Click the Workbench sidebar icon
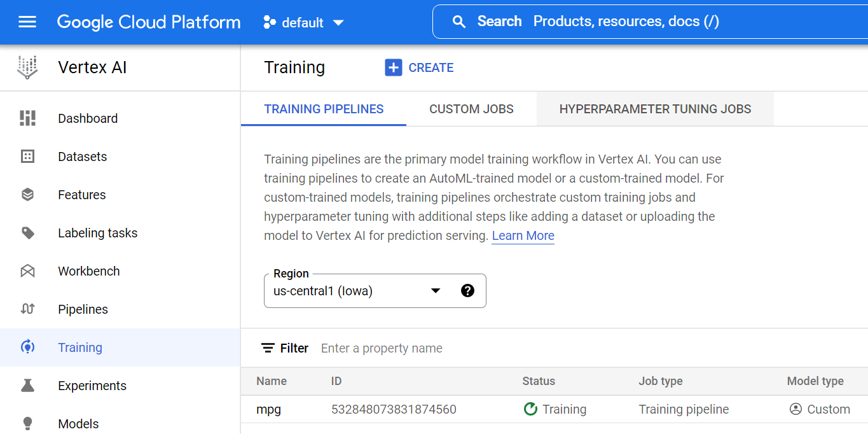The image size is (868, 434). [27, 271]
